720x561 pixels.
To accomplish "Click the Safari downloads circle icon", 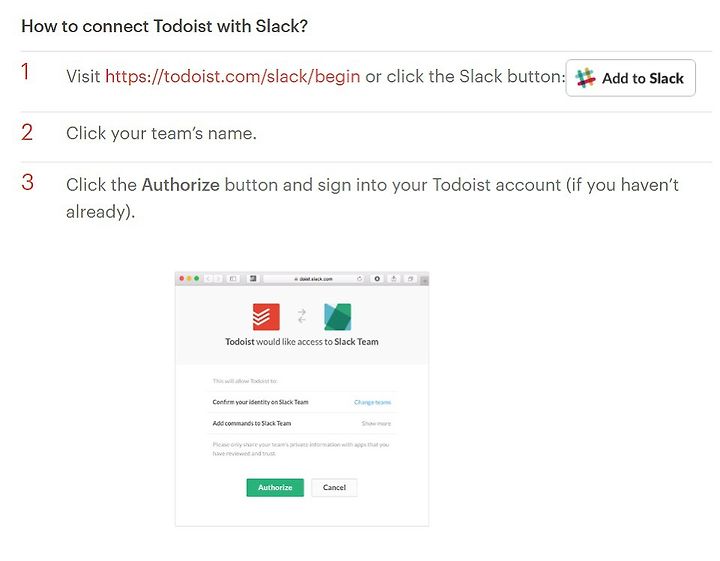I will pyautogui.click(x=377, y=279).
